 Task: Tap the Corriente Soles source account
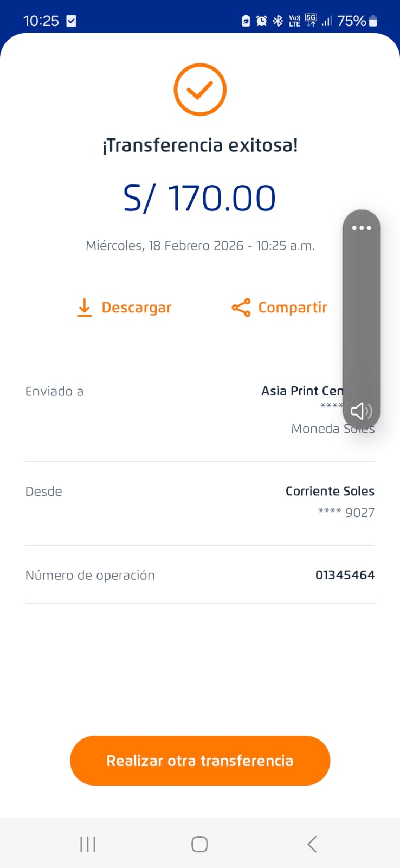330,491
